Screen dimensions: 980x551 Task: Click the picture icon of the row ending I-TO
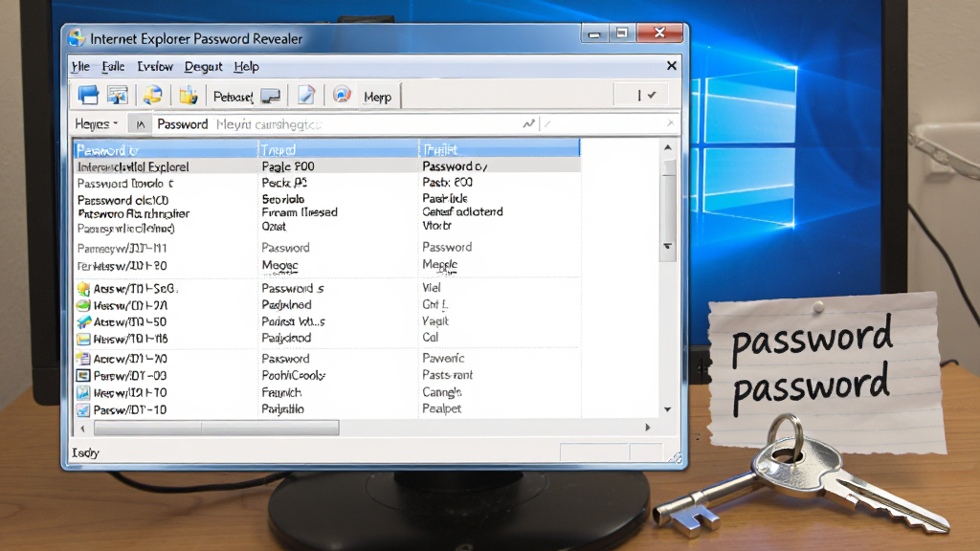tap(83, 393)
